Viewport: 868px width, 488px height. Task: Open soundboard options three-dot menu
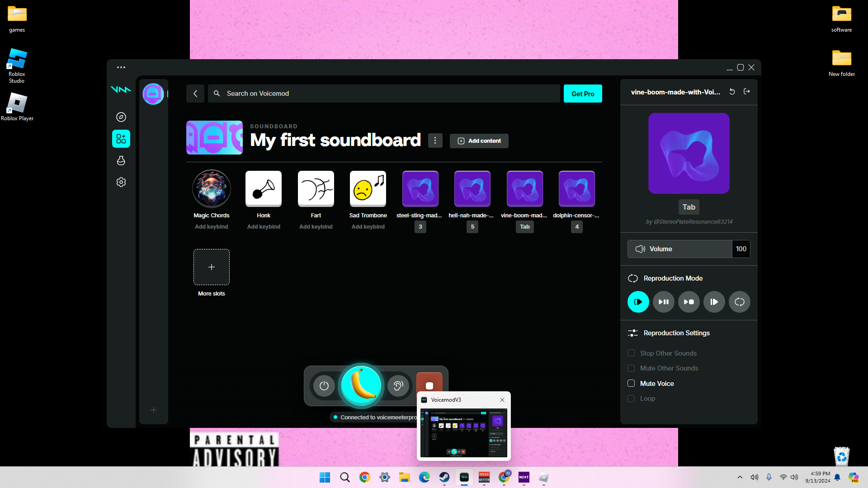click(435, 141)
